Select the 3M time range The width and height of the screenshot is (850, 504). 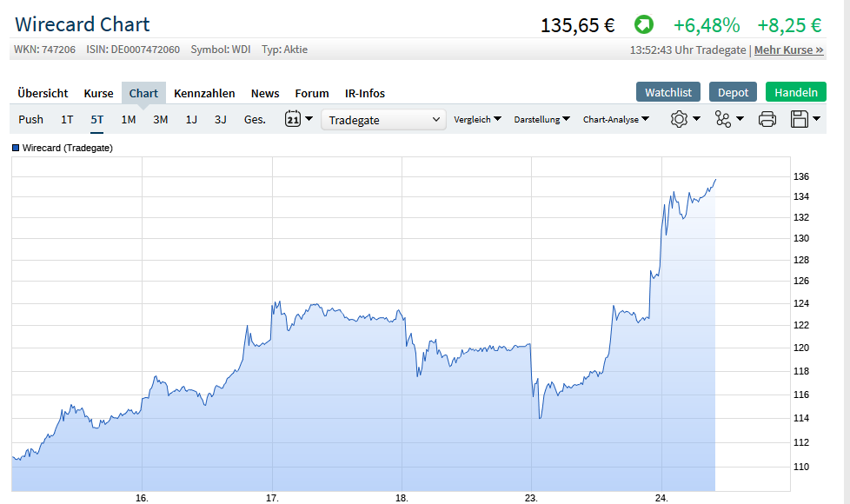(161, 119)
